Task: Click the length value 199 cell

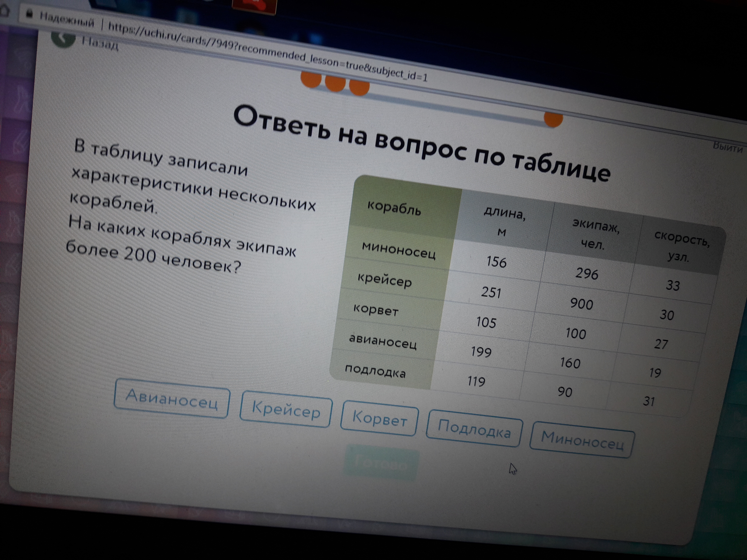Action: tap(481, 352)
